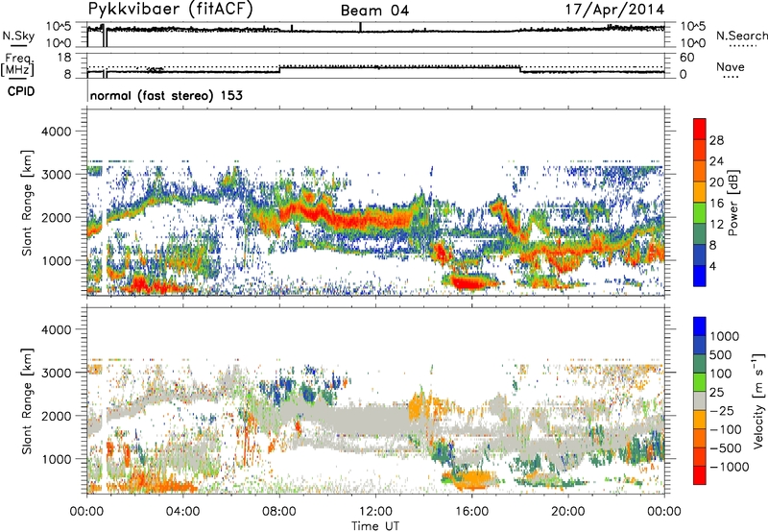This screenshot has height=532, width=768.
Task: Click the "Power [dB]" colorbar title
Action: (x=733, y=203)
